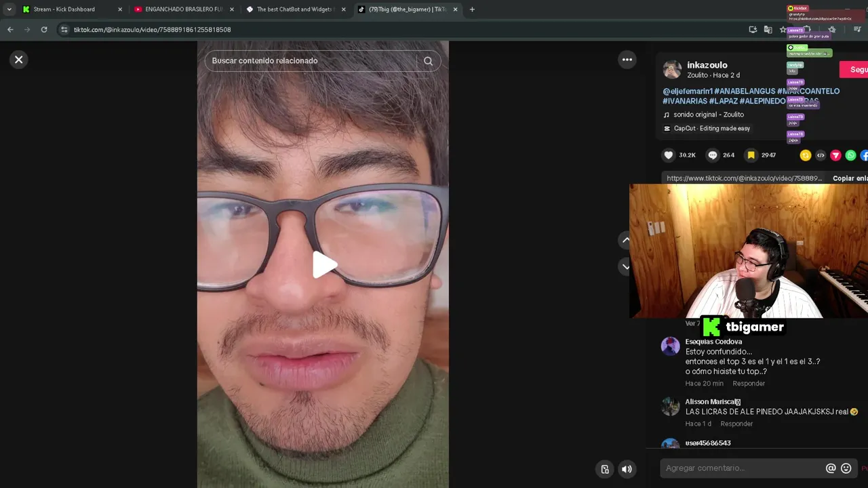Viewport: 868px width, 488px height.
Task: Translate page with the translate icon
Action: tap(768, 30)
